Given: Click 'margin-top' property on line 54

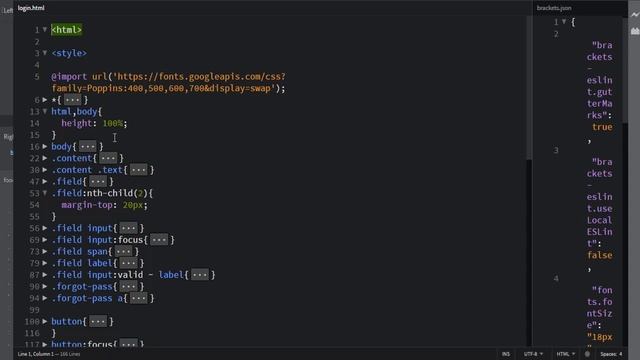Looking at the screenshot, I should point(87,204).
